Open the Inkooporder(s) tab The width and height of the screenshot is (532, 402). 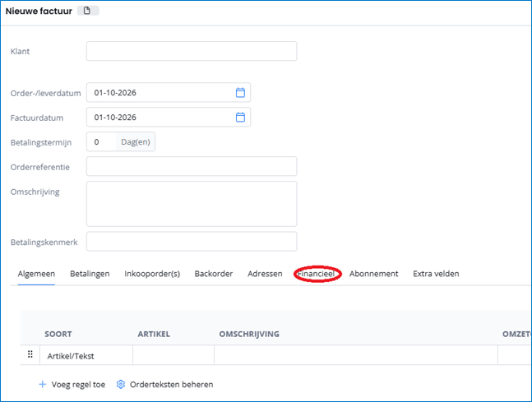coord(152,274)
